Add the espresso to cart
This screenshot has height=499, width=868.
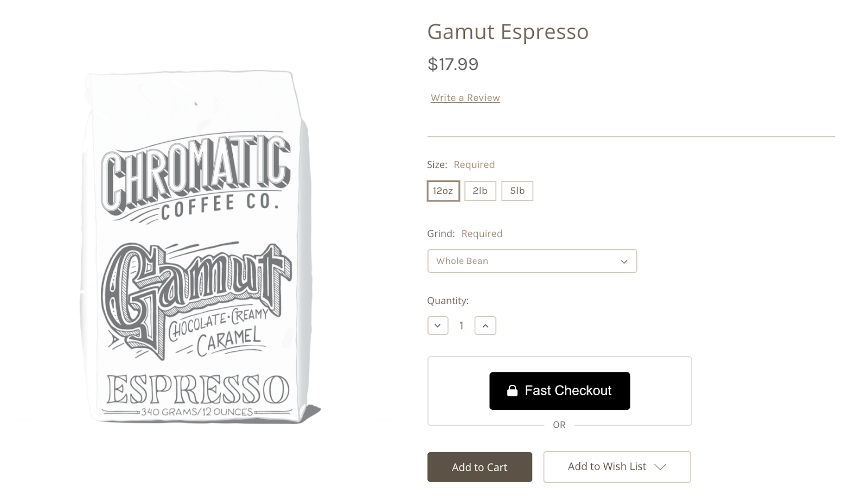(x=480, y=467)
